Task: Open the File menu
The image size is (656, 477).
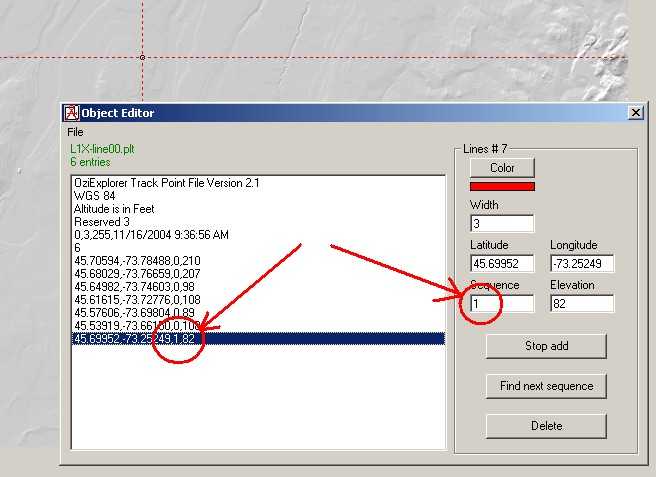Action: tap(75, 132)
